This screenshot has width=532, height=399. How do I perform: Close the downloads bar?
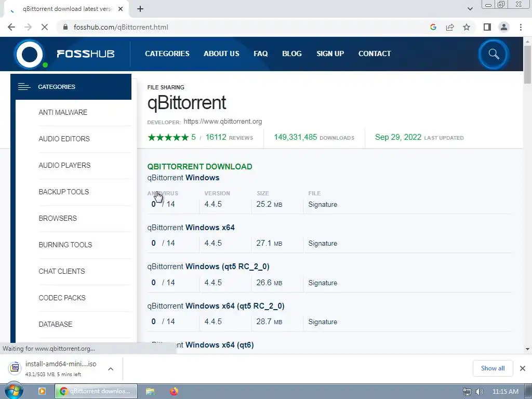(523, 368)
